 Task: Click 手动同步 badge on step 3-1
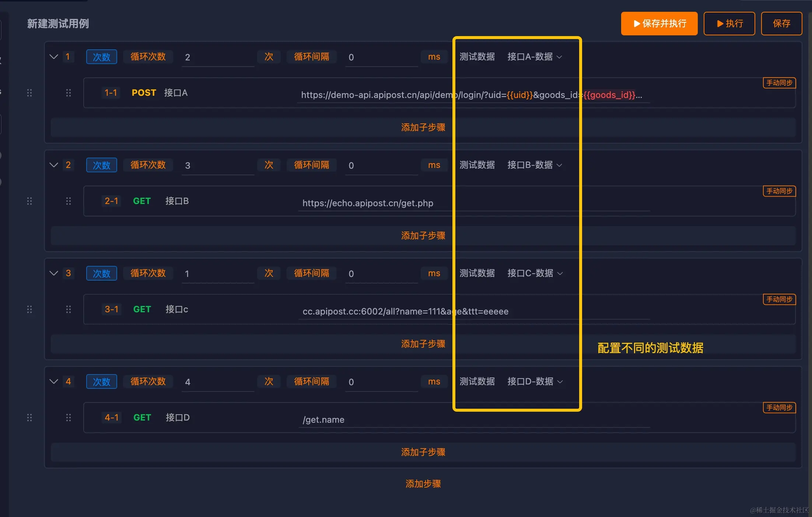779,299
